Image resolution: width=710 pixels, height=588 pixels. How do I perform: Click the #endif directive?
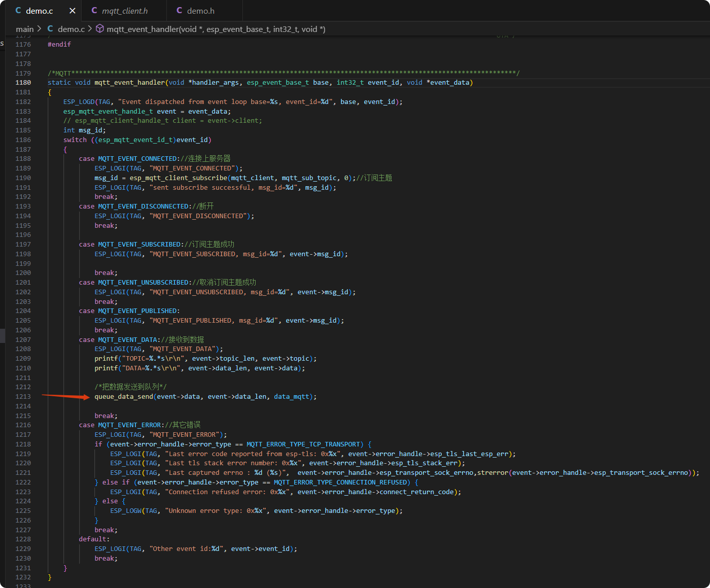pyautogui.click(x=59, y=45)
